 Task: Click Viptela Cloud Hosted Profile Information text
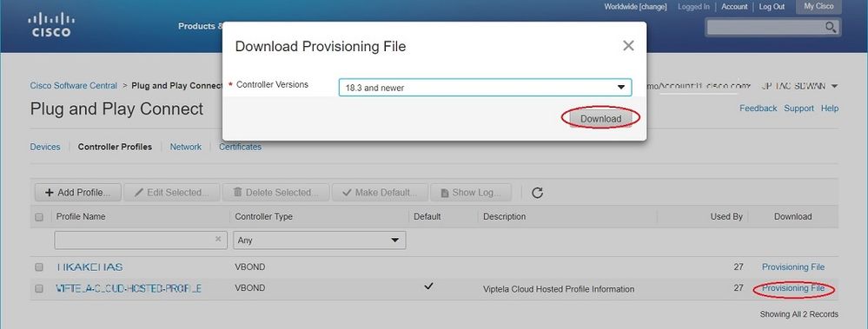click(x=559, y=289)
